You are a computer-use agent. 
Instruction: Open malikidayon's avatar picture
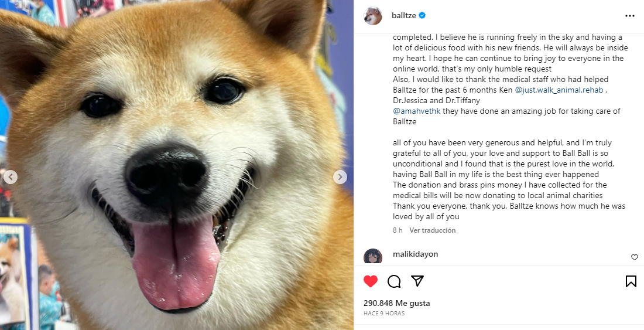(373, 256)
